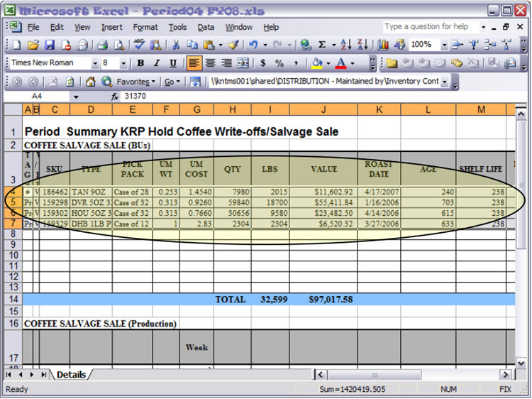Open the Chart Wizard icon
This screenshot has width=532, height=399.
point(383,45)
